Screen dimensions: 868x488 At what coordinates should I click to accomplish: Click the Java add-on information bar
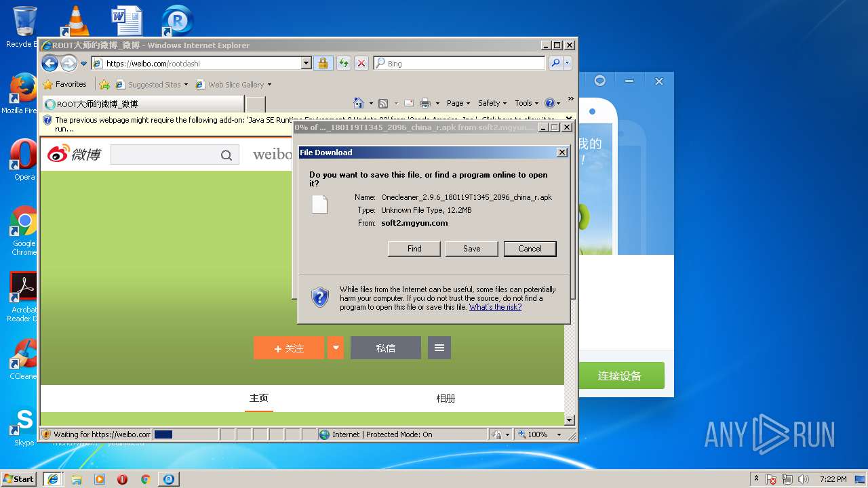308,123
